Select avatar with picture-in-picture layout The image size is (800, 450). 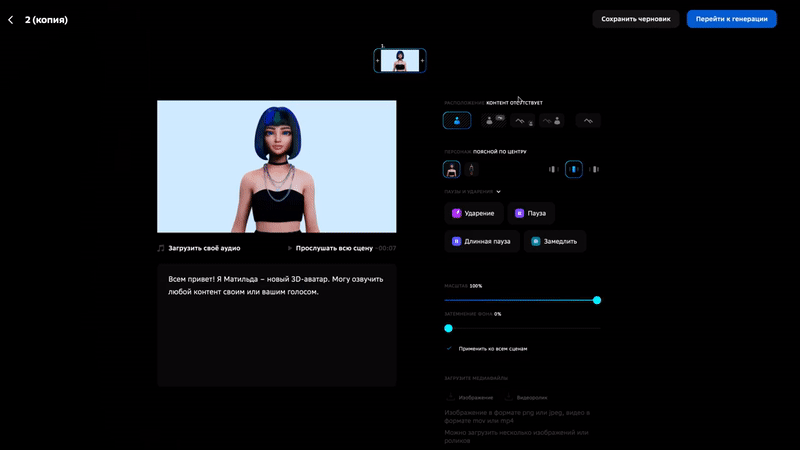coord(493,120)
